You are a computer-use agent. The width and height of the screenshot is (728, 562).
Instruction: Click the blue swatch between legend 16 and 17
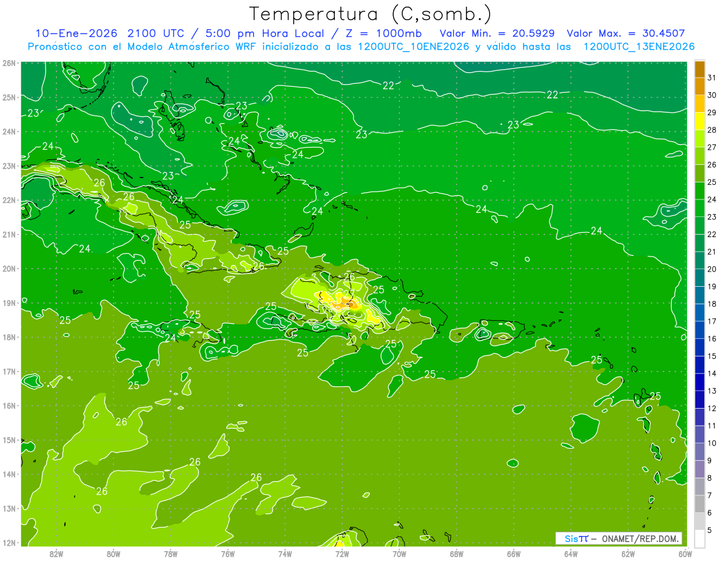click(x=699, y=330)
